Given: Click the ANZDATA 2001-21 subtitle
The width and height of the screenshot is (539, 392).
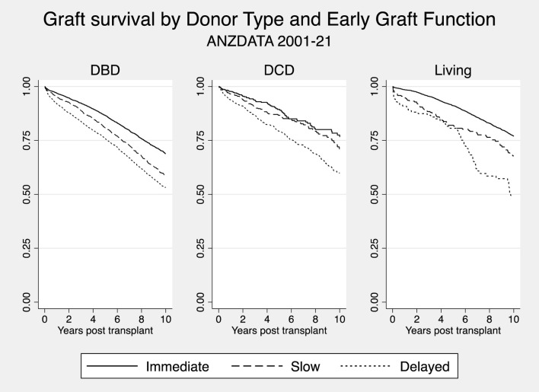Looking at the screenshot, I should pyautogui.click(x=269, y=42).
